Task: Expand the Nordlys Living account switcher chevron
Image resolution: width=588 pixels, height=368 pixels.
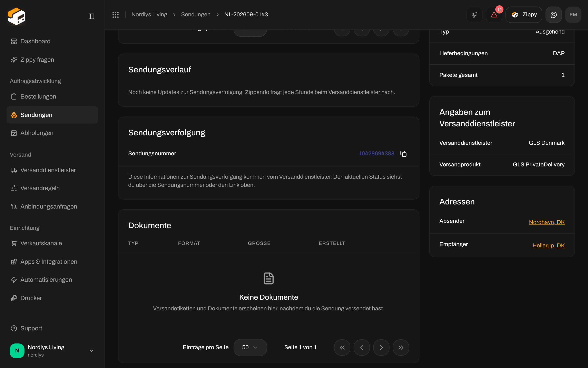Action: click(91, 351)
